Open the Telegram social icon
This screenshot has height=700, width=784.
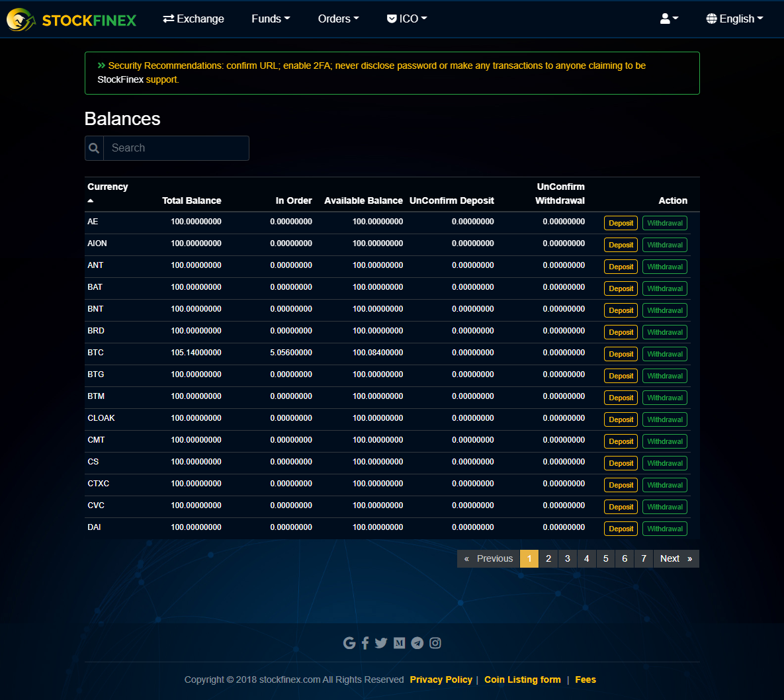click(417, 642)
